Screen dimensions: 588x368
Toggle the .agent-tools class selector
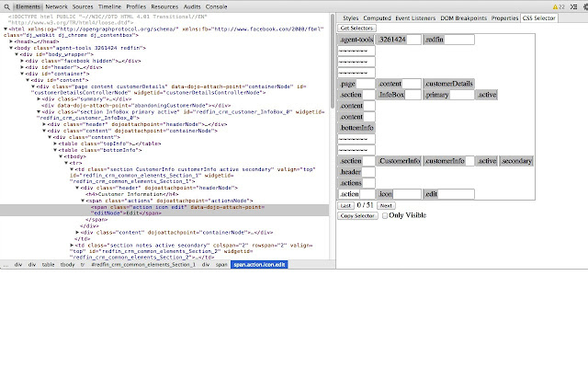(356, 40)
